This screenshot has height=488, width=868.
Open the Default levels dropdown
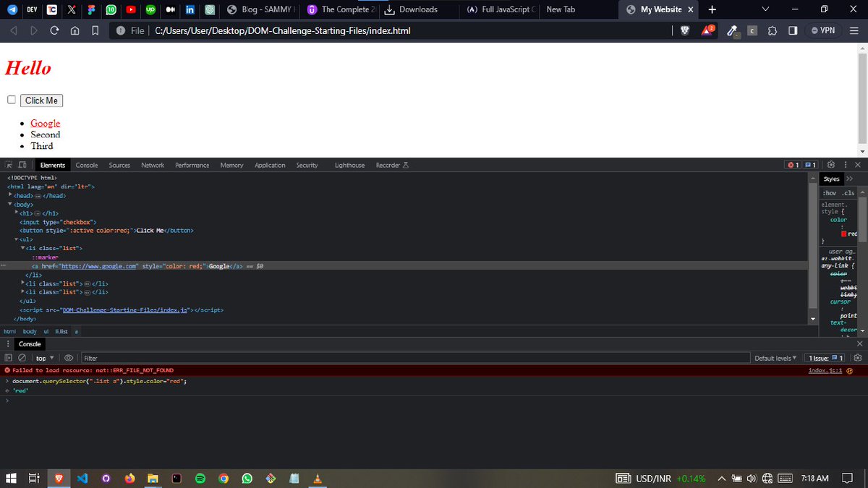[775, 358]
